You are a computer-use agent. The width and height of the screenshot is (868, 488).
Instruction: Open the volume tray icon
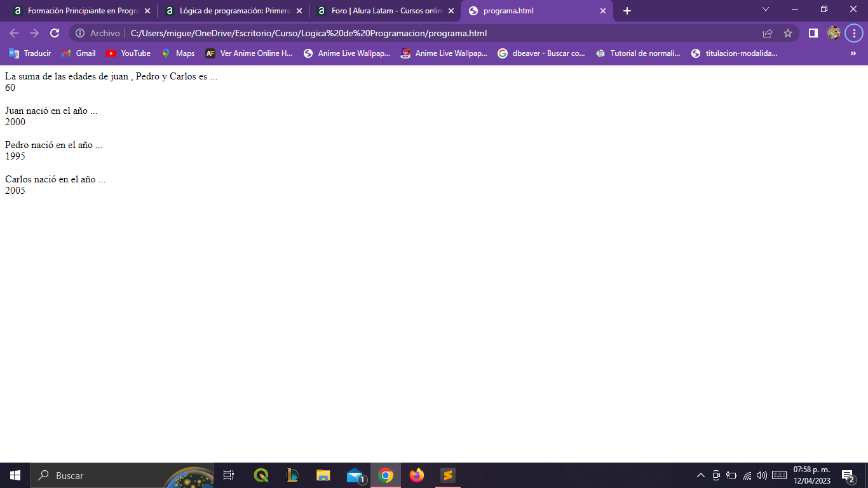click(x=762, y=475)
